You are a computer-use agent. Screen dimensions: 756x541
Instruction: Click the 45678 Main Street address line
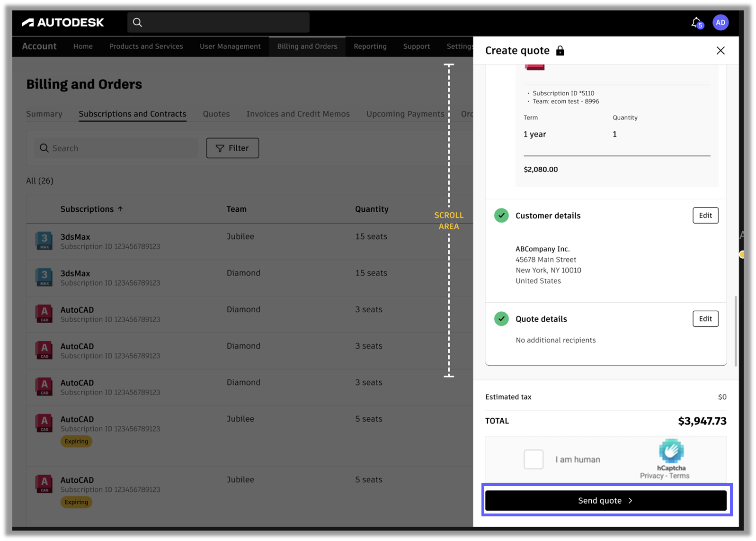pos(546,260)
